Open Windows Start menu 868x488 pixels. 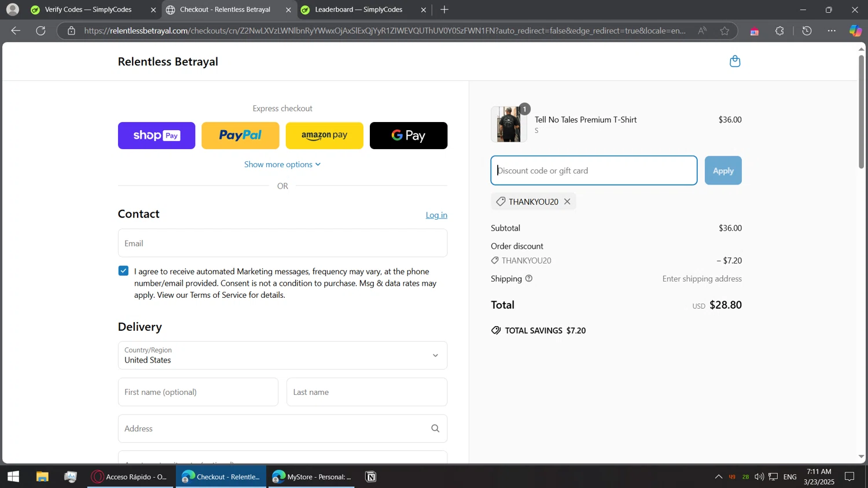[x=13, y=476]
